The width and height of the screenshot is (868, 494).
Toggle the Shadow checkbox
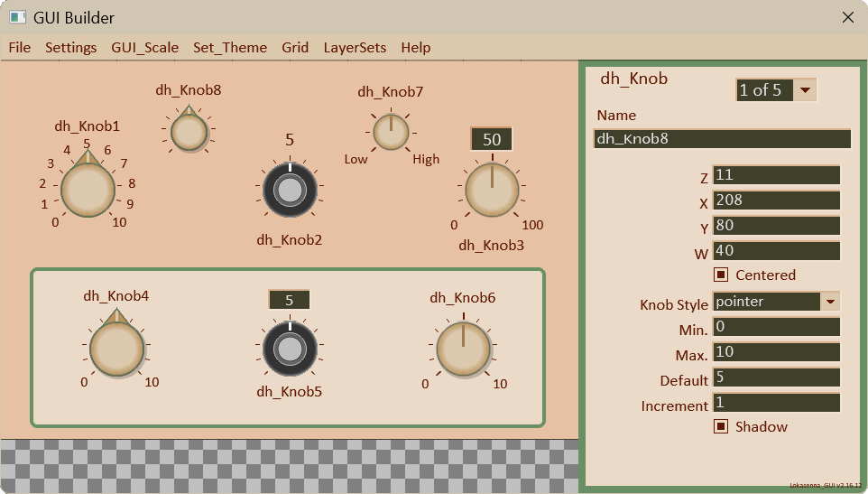tap(721, 426)
